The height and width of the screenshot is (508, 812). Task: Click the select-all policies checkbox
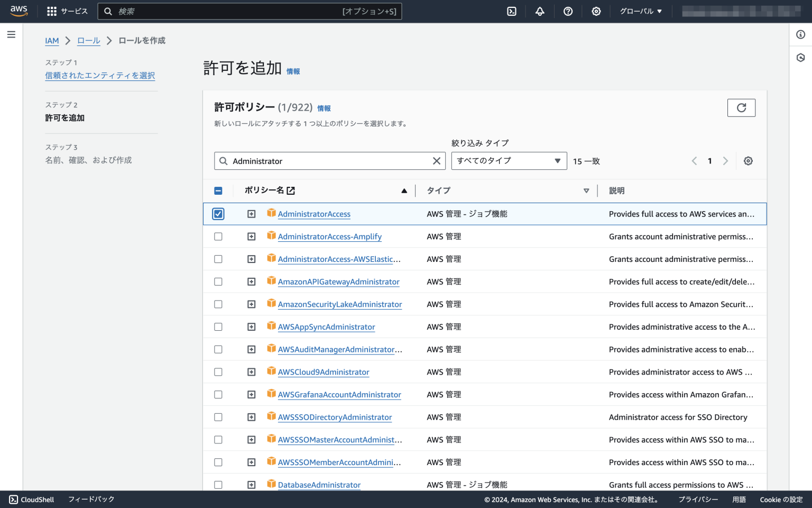click(218, 190)
